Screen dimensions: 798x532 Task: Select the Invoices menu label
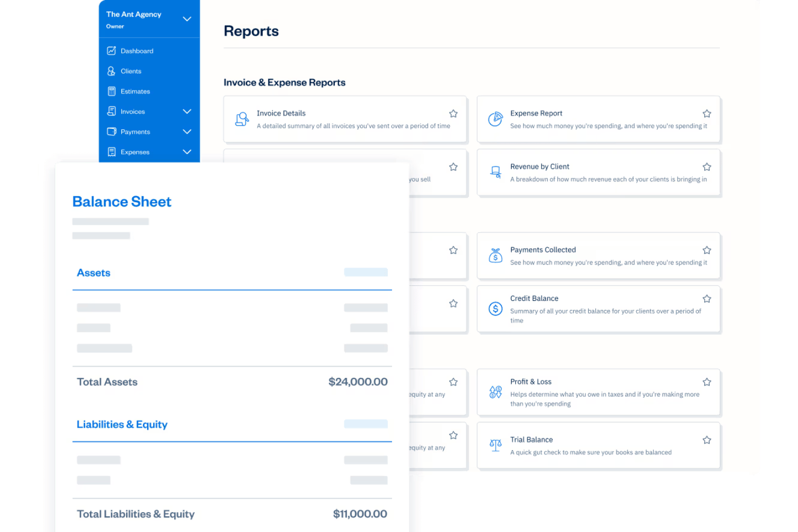pyautogui.click(x=133, y=112)
